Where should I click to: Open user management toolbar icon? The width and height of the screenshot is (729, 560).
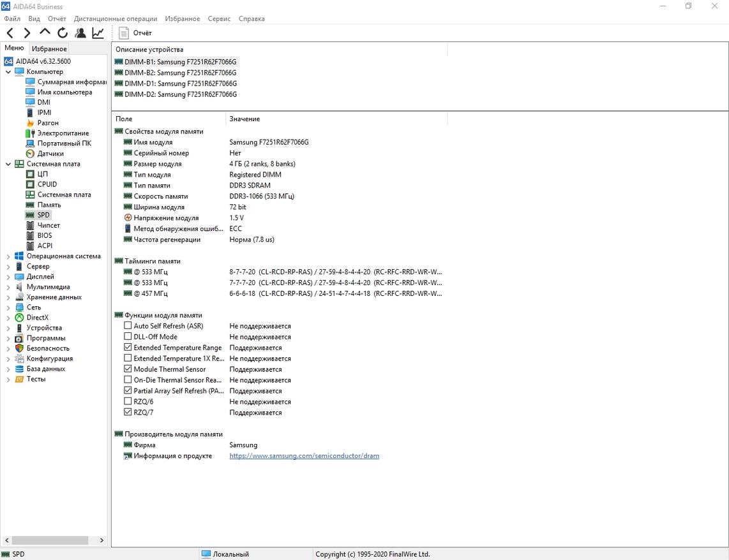click(x=80, y=33)
